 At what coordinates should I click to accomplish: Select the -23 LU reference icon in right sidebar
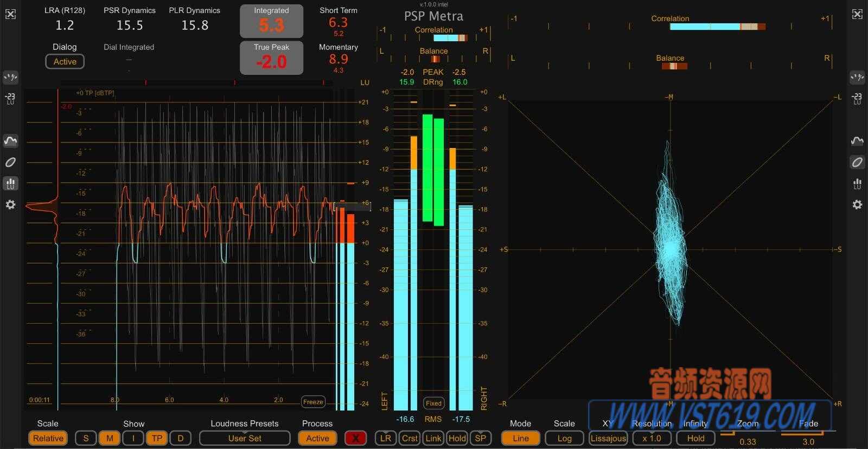[x=857, y=99]
